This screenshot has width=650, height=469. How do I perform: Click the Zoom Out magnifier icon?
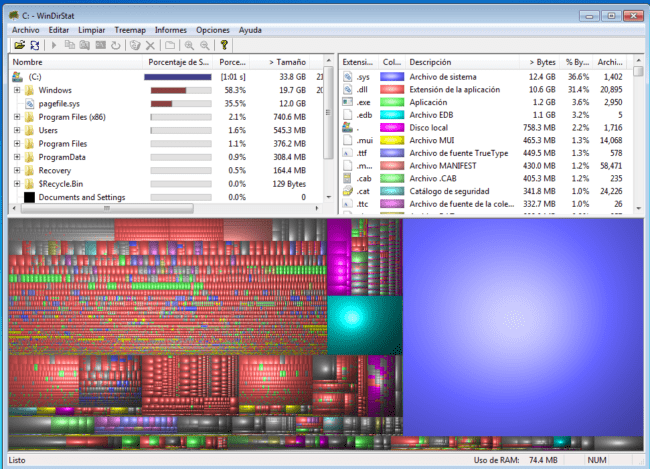click(205, 45)
